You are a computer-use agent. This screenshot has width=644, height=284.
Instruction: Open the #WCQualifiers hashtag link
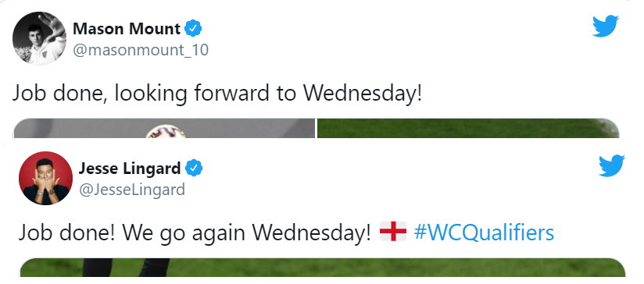coord(484,233)
